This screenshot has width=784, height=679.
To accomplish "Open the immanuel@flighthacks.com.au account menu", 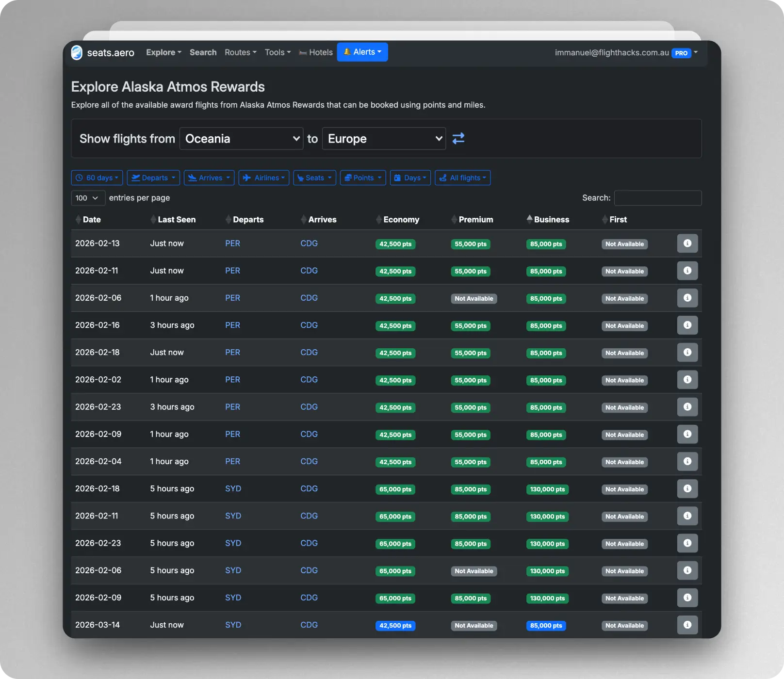I will tap(626, 52).
